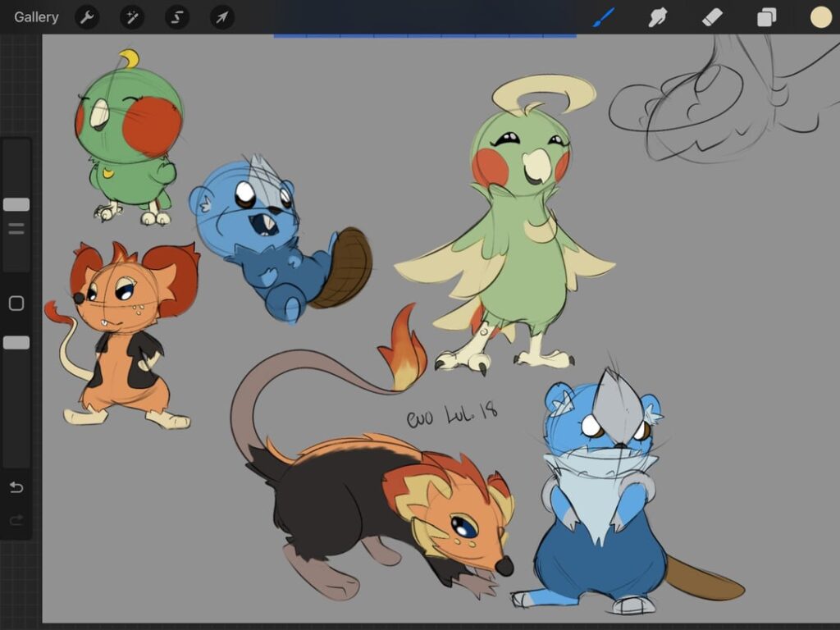Select the Smudge tool
840x630 pixels.
tap(658, 17)
